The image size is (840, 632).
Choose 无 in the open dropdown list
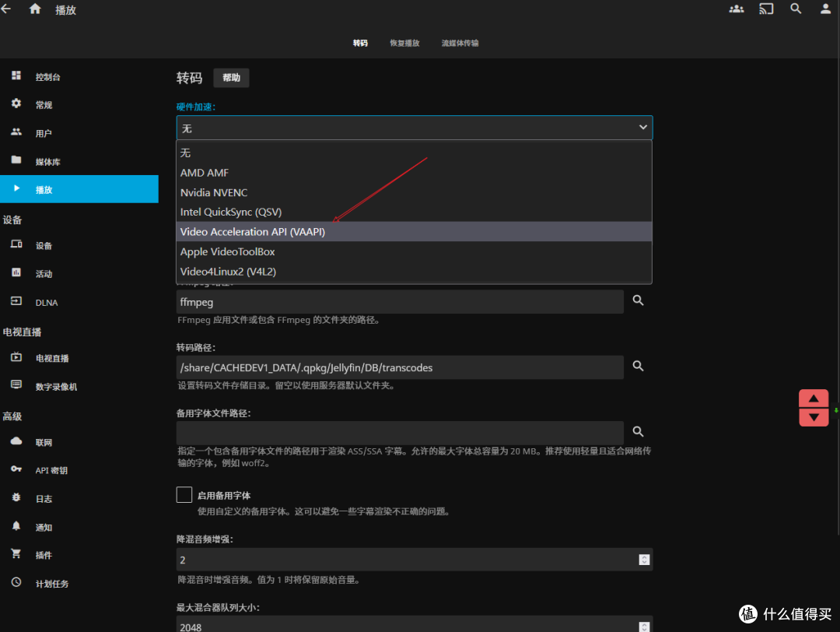point(414,153)
